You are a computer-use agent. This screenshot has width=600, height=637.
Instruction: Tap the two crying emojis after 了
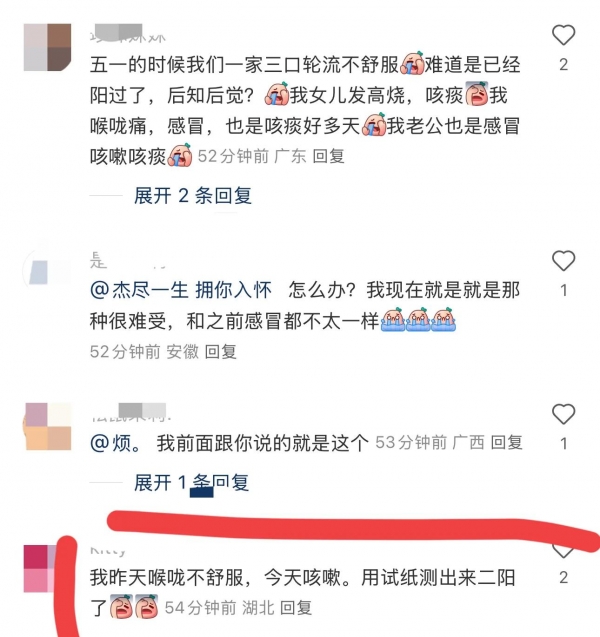click(x=134, y=607)
